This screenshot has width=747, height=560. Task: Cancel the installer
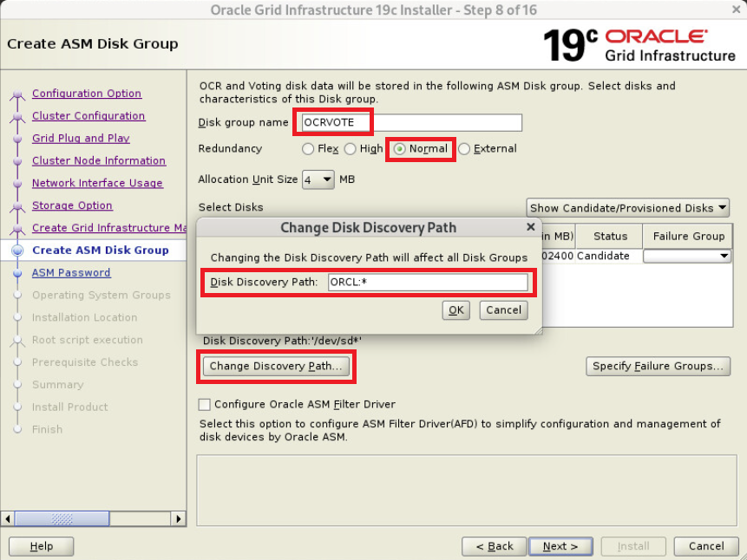point(706,546)
